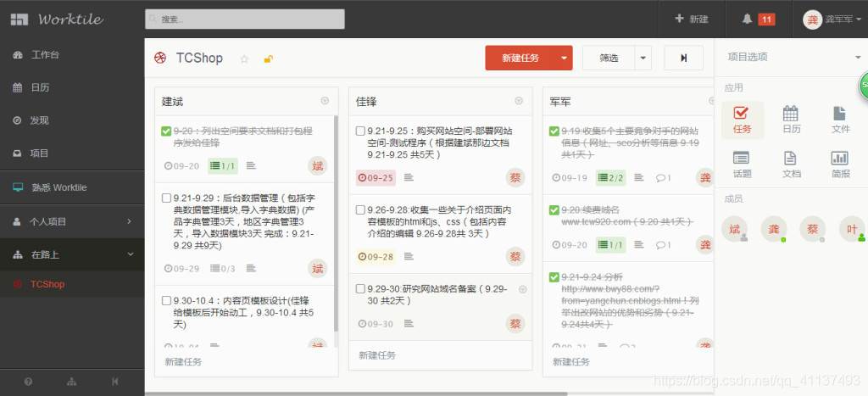Image resolution: width=868 pixels, height=396 pixels.
Task: Click the board's horizontal scrollbar
Action: point(356,393)
